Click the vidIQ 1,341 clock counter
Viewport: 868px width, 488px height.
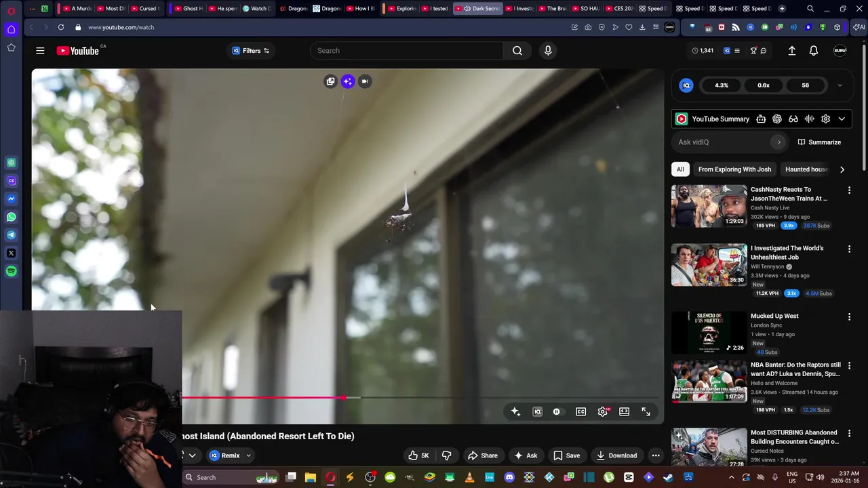[x=703, y=51]
